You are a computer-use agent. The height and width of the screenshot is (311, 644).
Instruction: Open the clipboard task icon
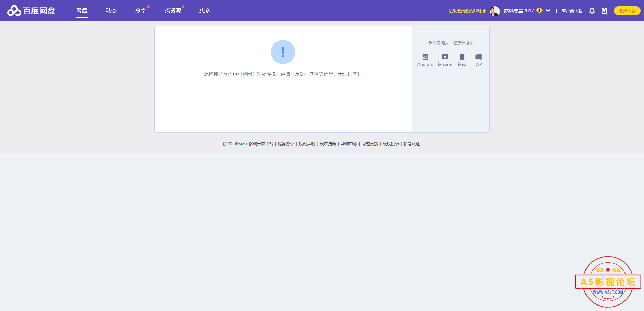click(604, 11)
